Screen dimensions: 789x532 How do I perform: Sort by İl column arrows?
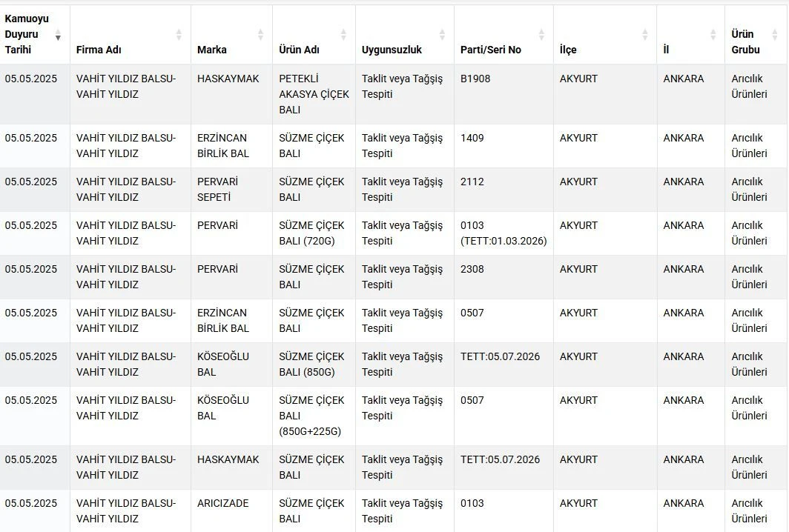713,35
